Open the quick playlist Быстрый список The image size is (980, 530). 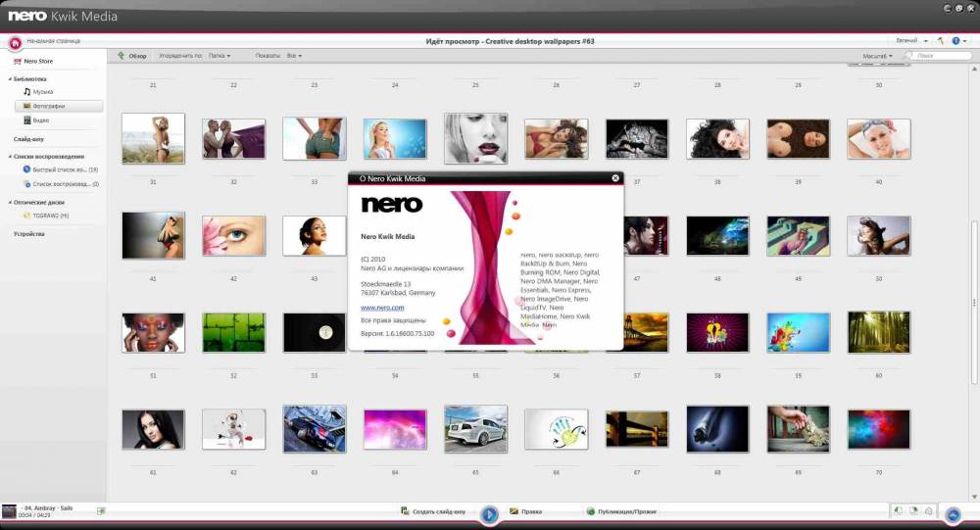pyautogui.click(x=61, y=169)
